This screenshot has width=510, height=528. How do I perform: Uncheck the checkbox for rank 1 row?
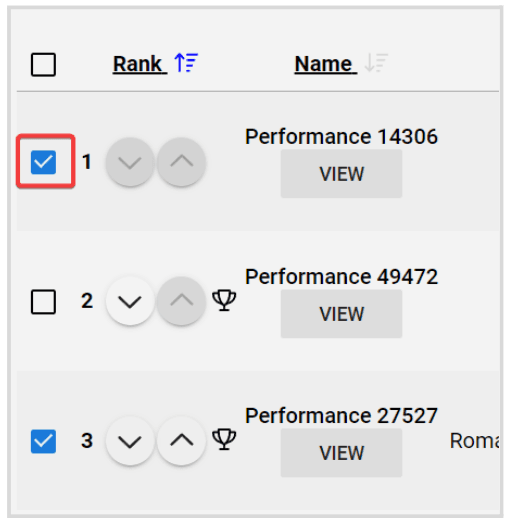coord(43,162)
